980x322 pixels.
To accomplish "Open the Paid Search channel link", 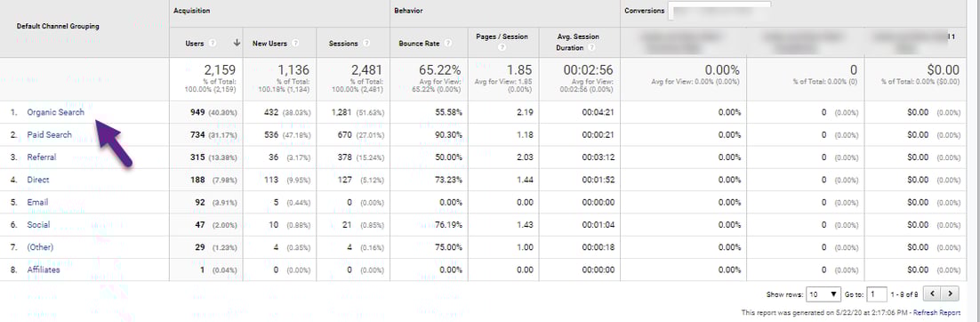I will [x=50, y=135].
